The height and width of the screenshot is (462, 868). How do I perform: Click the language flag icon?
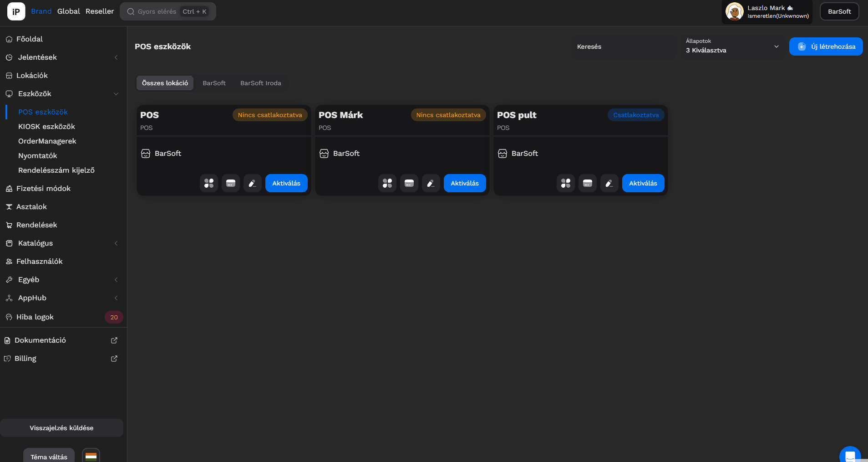pos(91,456)
